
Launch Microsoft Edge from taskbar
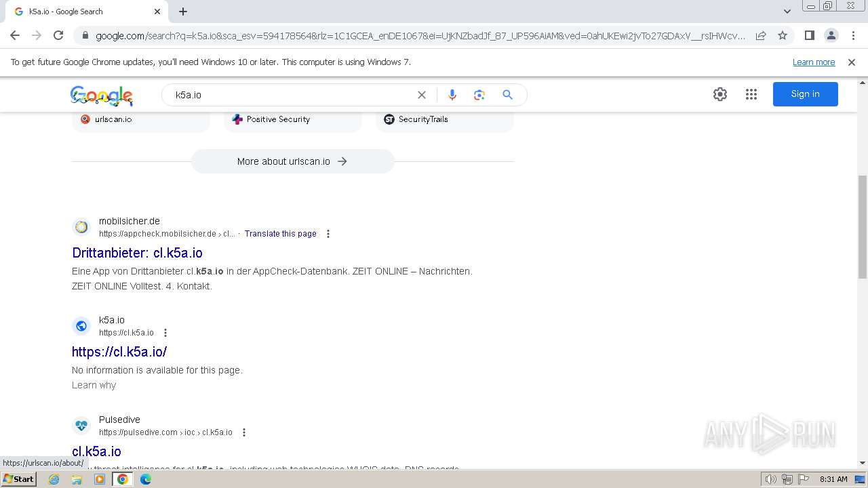click(x=146, y=479)
